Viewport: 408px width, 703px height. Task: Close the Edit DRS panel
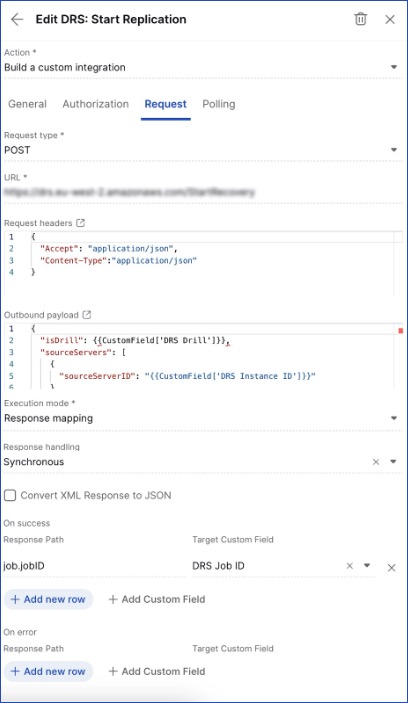[390, 19]
